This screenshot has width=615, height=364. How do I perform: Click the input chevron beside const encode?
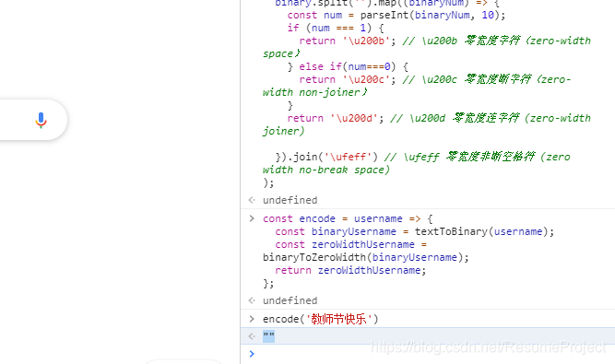pos(252,218)
